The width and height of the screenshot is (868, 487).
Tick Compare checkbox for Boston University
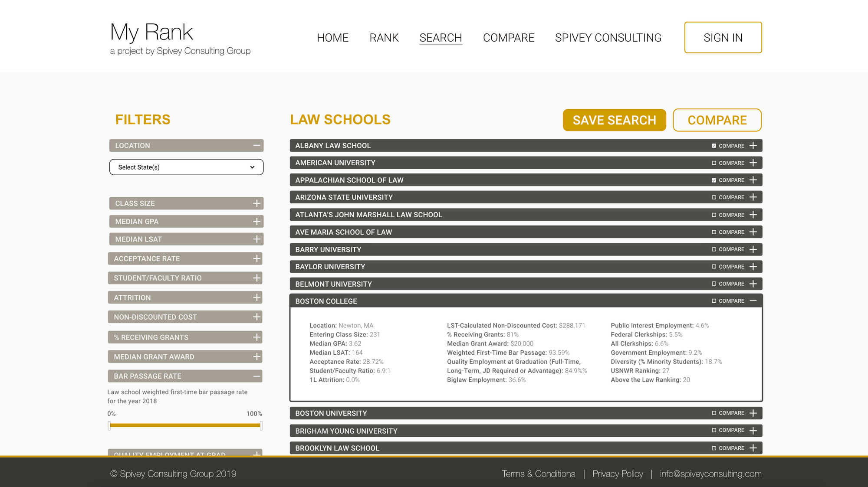(714, 413)
